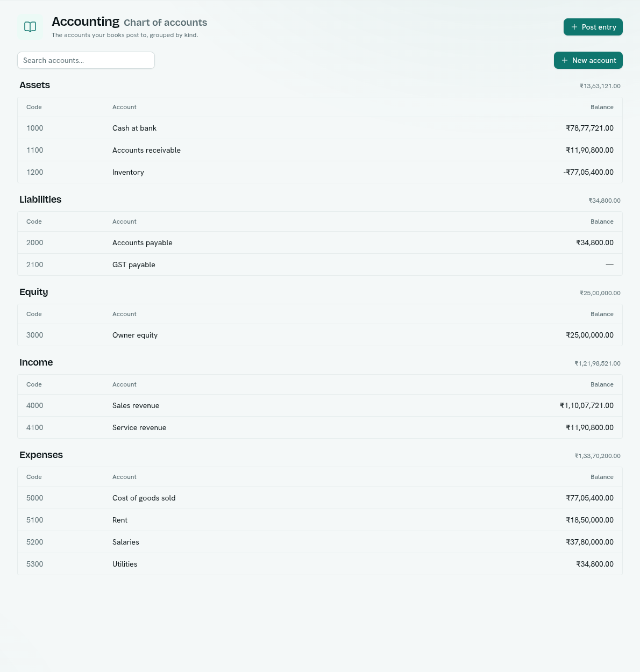Click account code 5200
This screenshot has height=672, width=640.
[34, 542]
